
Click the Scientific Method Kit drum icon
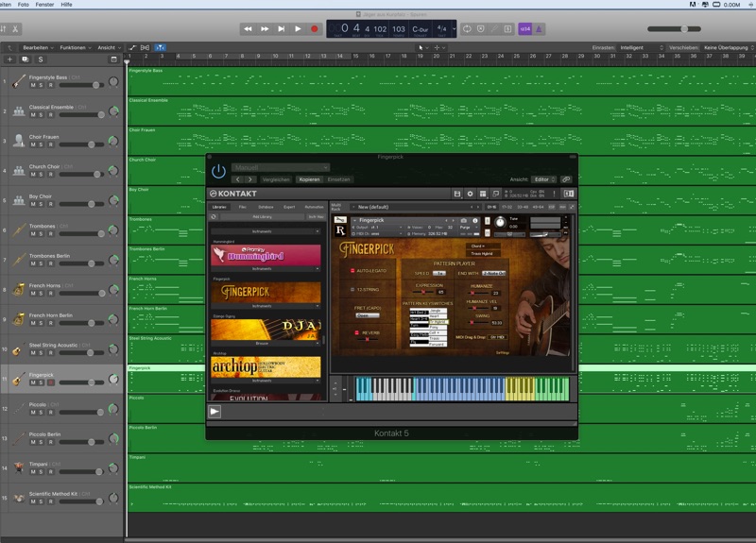(x=19, y=498)
